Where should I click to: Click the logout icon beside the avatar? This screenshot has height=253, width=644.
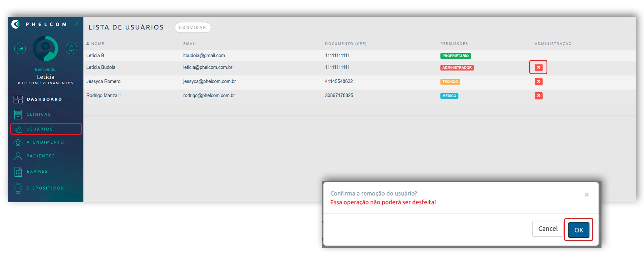point(20,48)
